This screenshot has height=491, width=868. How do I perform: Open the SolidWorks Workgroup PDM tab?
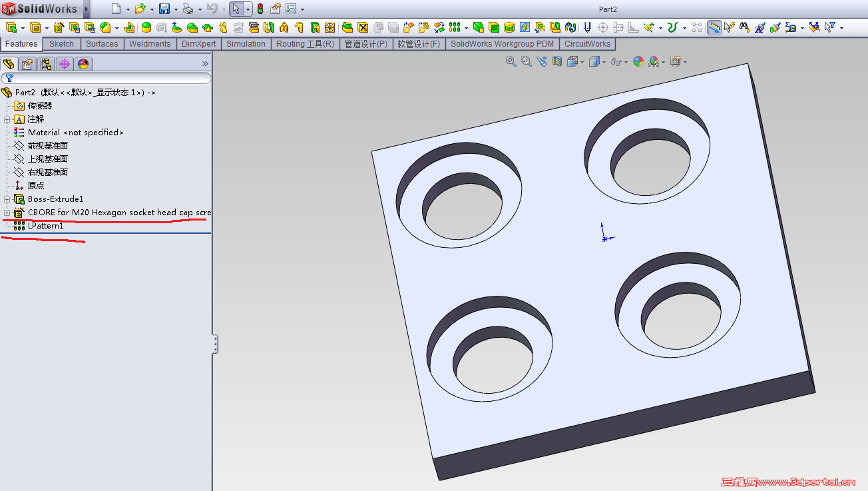[502, 44]
